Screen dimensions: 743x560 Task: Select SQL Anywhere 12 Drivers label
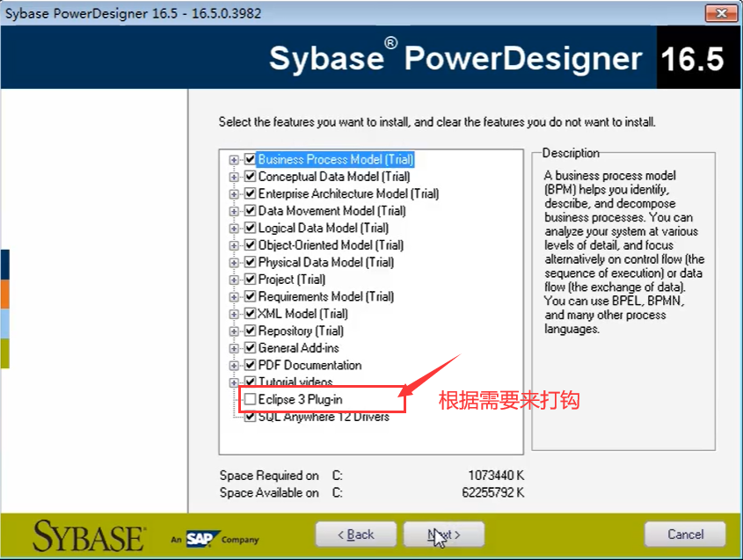click(x=324, y=417)
